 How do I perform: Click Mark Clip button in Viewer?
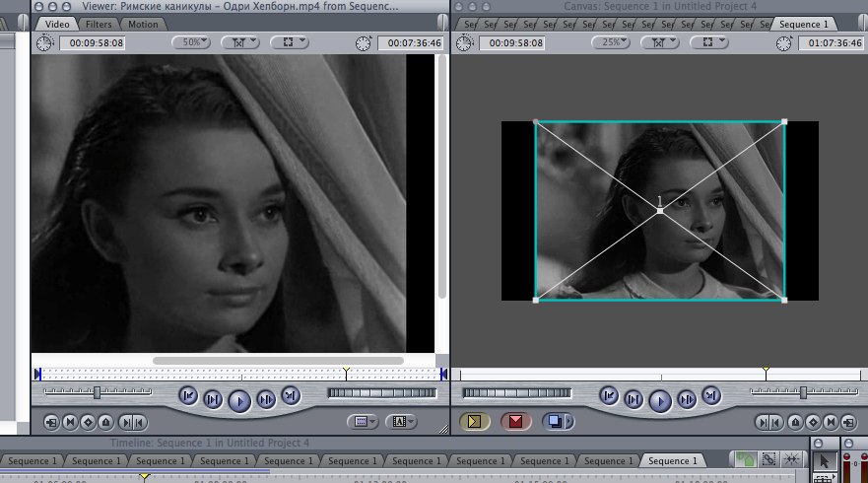point(70,423)
